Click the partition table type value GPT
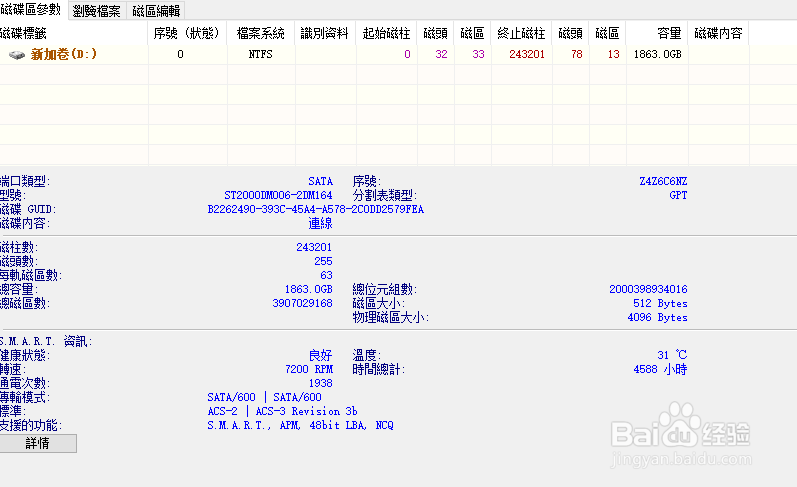Image resolution: width=797 pixels, height=487 pixels. [678, 195]
